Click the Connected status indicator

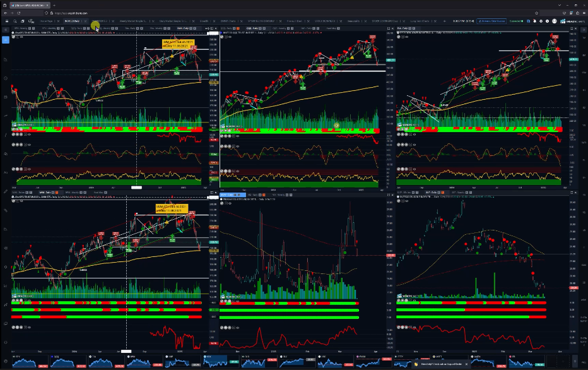coord(516,21)
